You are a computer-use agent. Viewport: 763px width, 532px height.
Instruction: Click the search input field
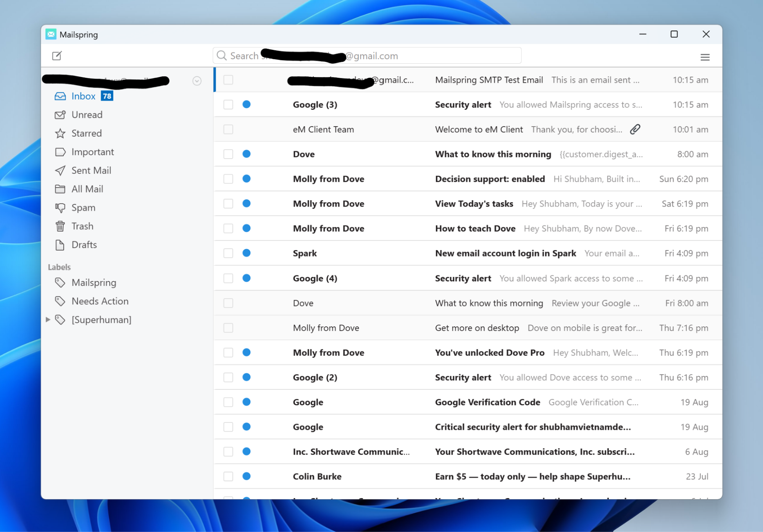click(367, 56)
